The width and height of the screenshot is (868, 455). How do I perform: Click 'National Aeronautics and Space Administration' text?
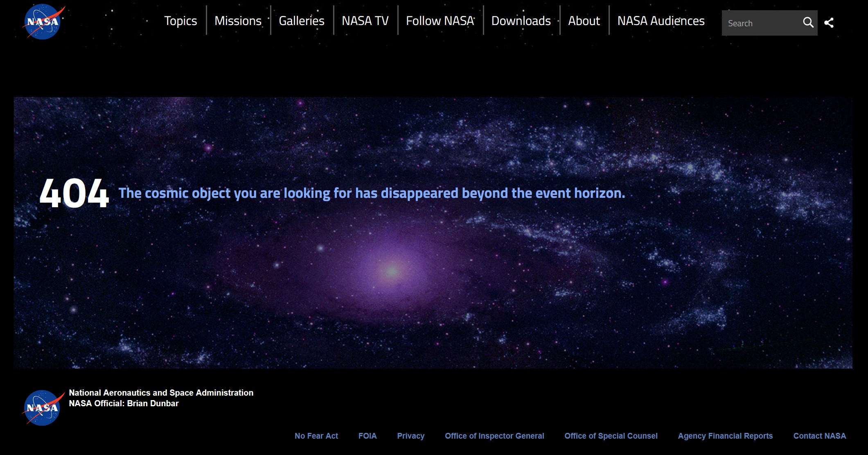pos(161,392)
